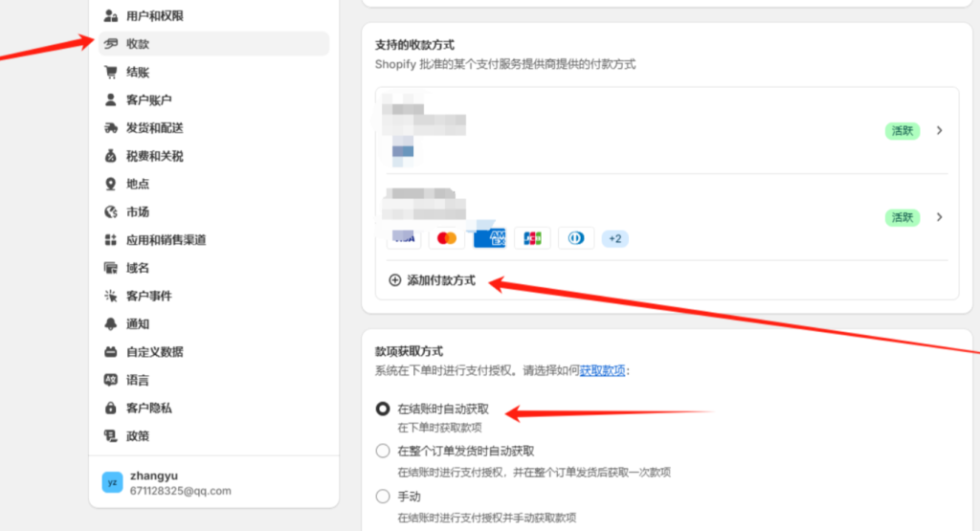The width and height of the screenshot is (980, 531).
Task: Click the 域名 domain icon
Action: click(x=111, y=268)
